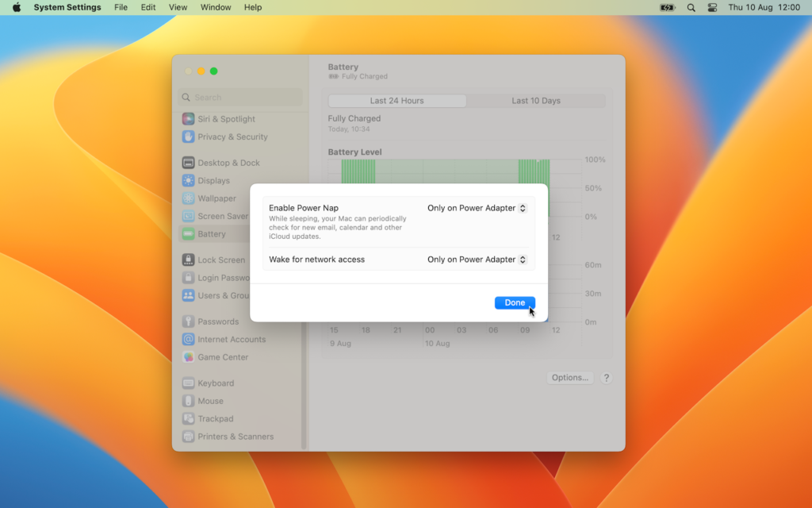This screenshot has height=508, width=812.
Task: Expand Wake for network access dropdown
Action: pos(477,260)
